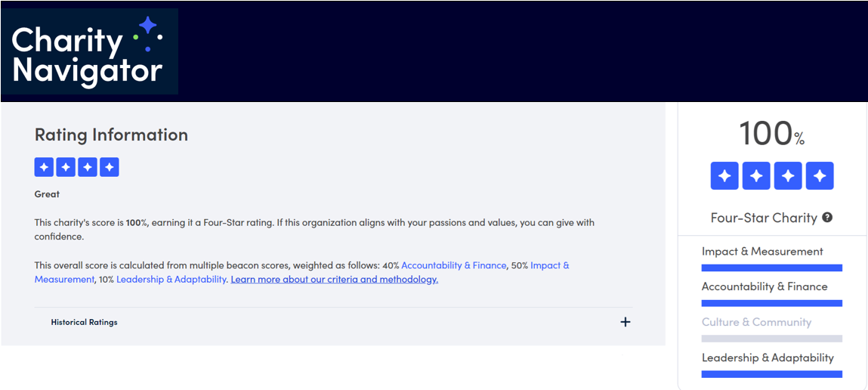Viewport: 868px width, 390px height.
Task: Open the Four-Star Charity help question mark
Action: coord(827,218)
